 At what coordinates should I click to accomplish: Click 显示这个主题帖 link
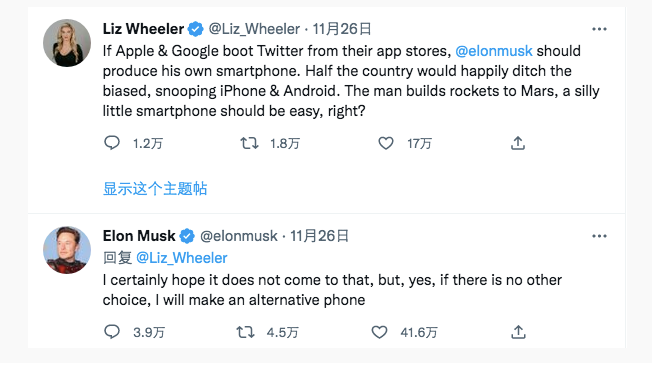155,188
